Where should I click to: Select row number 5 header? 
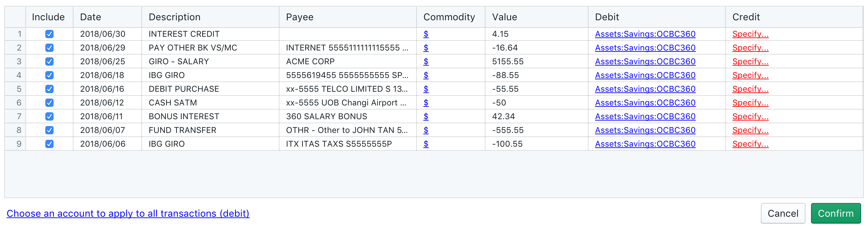click(x=19, y=89)
